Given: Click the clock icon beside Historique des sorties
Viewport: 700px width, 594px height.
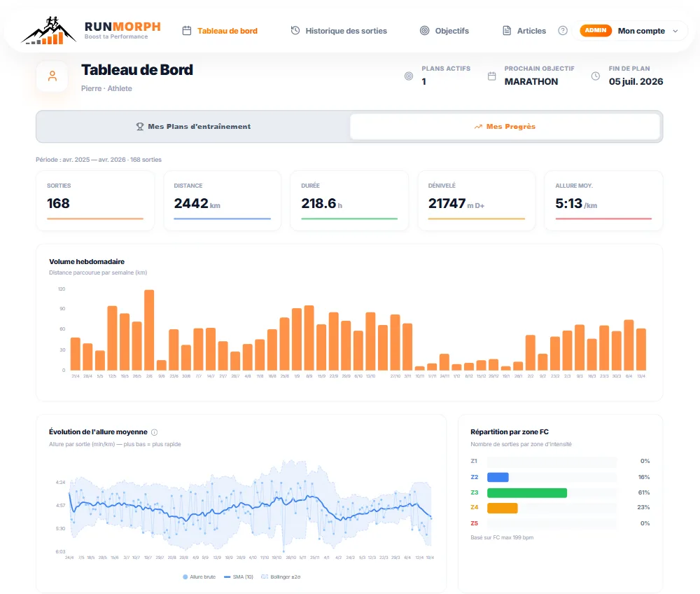Looking at the screenshot, I should pyautogui.click(x=295, y=31).
